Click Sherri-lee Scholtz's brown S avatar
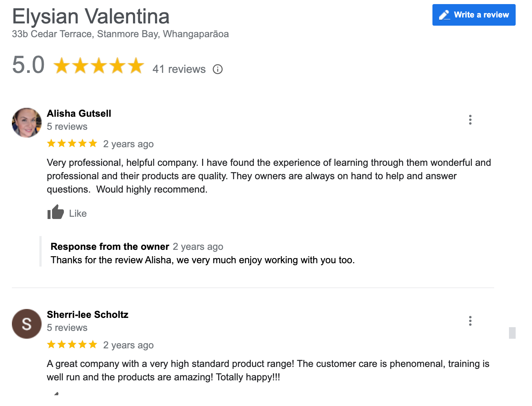 click(27, 324)
